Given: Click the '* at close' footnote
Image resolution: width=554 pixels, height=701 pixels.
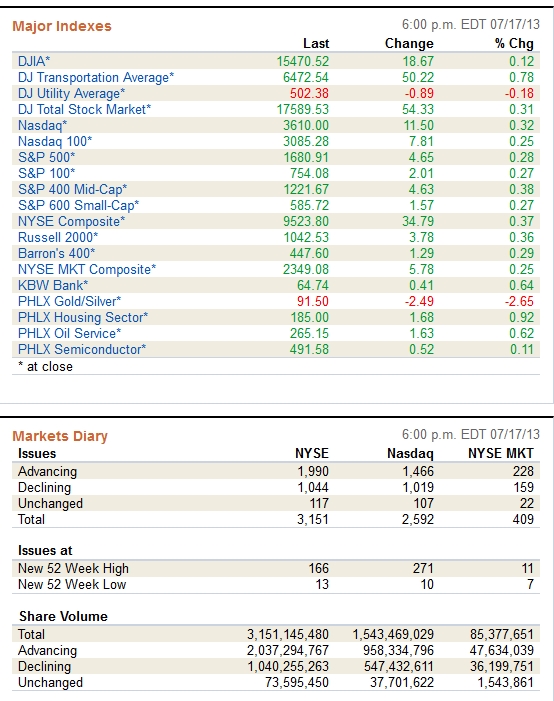Looking at the screenshot, I should pyautogui.click(x=45, y=367).
